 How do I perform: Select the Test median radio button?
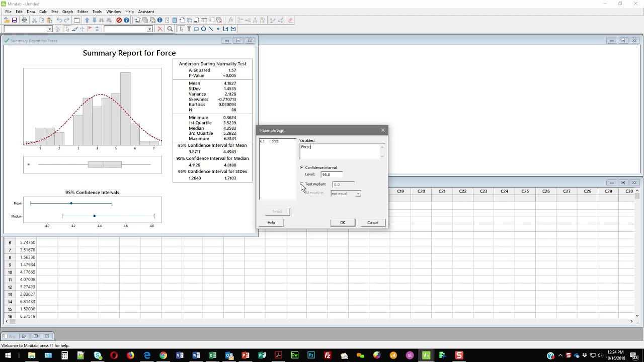302,184
